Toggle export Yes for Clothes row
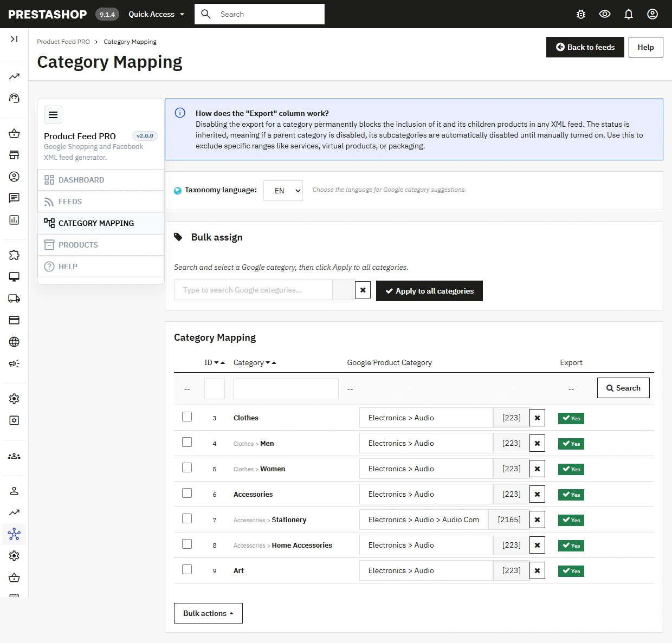 (571, 418)
